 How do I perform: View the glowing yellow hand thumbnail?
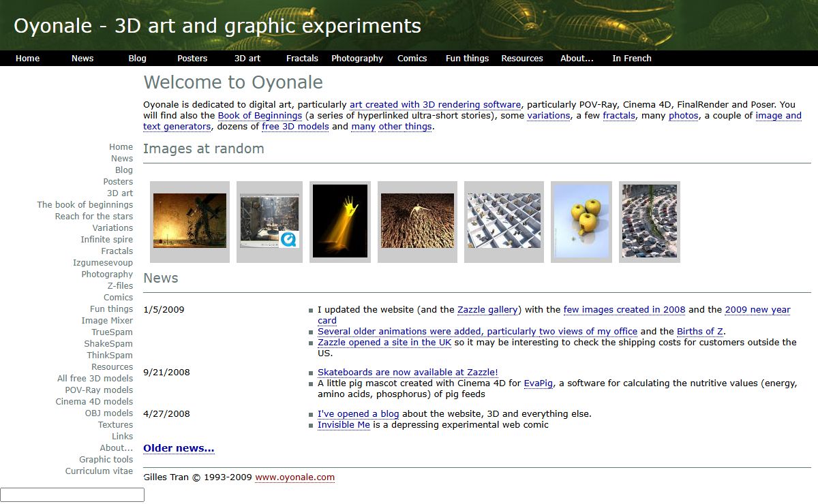pos(340,221)
